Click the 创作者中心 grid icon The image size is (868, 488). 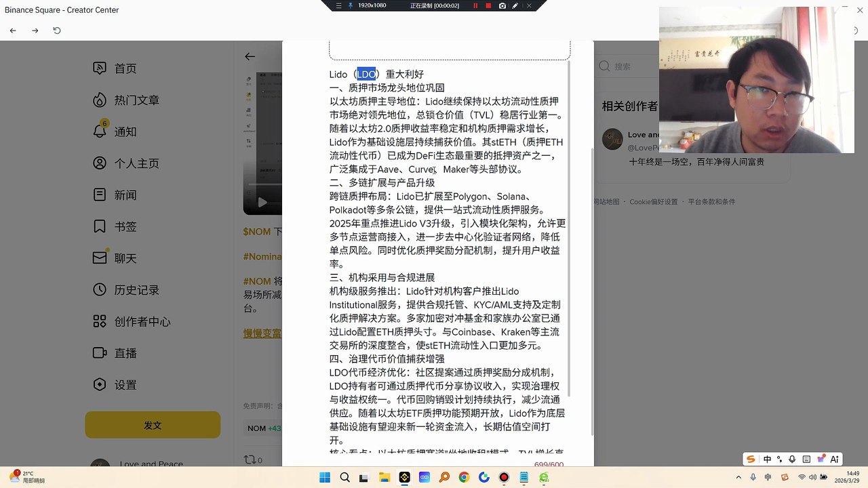100,321
